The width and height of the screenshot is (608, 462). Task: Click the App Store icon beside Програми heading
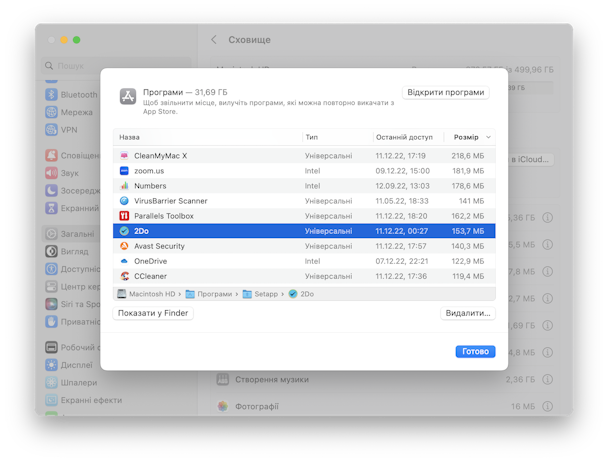[128, 97]
